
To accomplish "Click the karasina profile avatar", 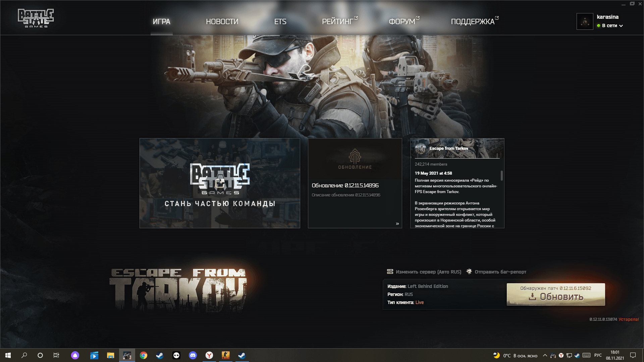I will [585, 21].
